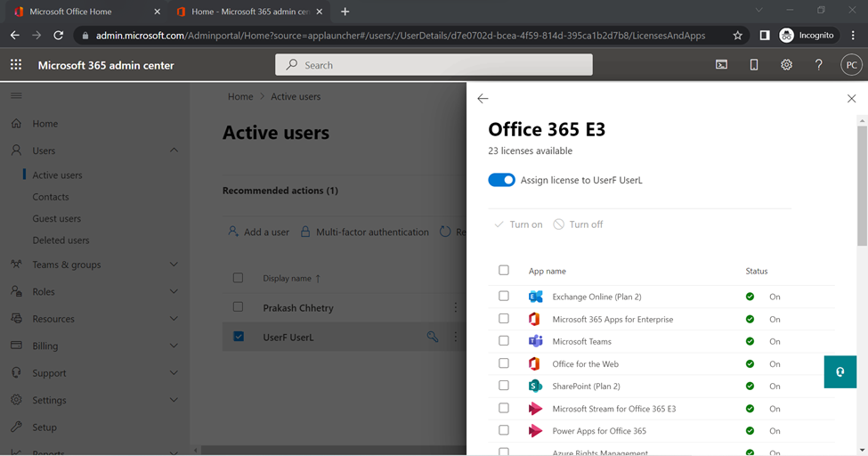Expand the Settings chevron
This screenshot has width=868, height=456.
tap(174, 400)
